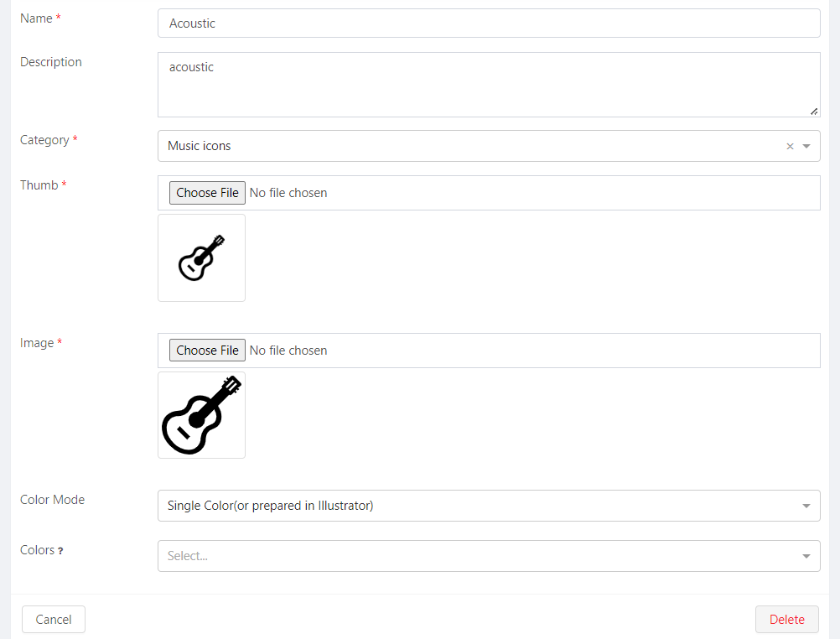Image resolution: width=840 pixels, height=639 pixels.
Task: Click the Name field label
Action: [x=36, y=18]
